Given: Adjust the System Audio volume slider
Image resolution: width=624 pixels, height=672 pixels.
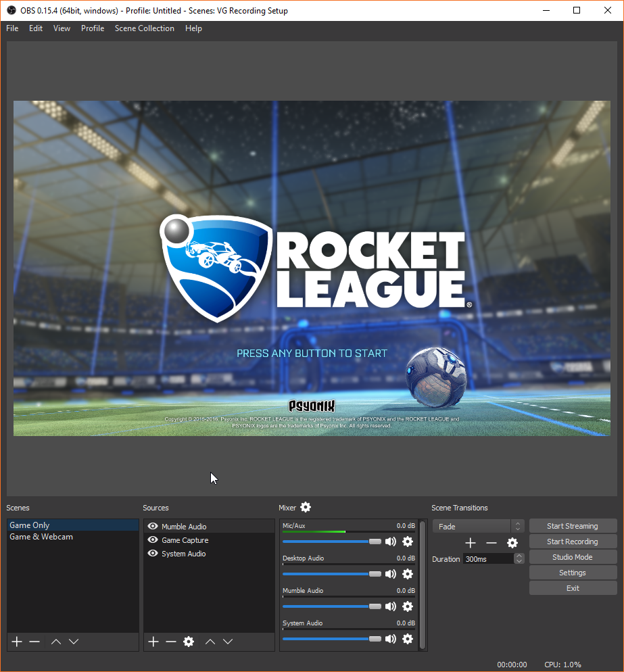Looking at the screenshot, I should (x=332, y=639).
